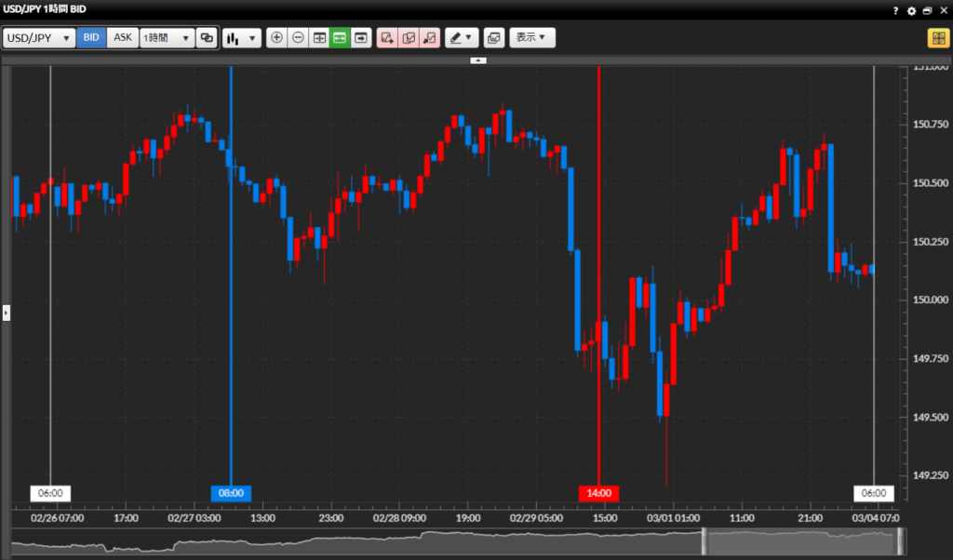Click the first pink order icon

click(x=387, y=38)
